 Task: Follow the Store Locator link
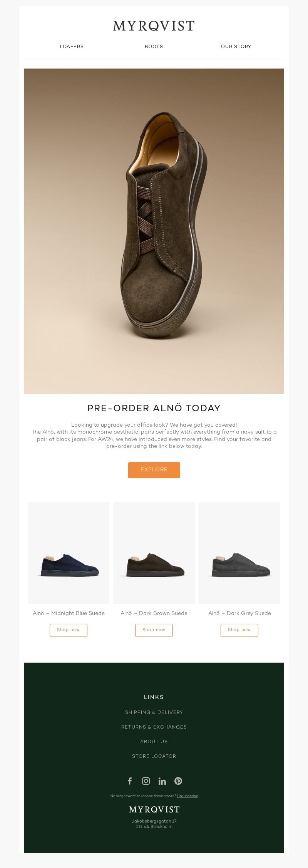point(154,756)
